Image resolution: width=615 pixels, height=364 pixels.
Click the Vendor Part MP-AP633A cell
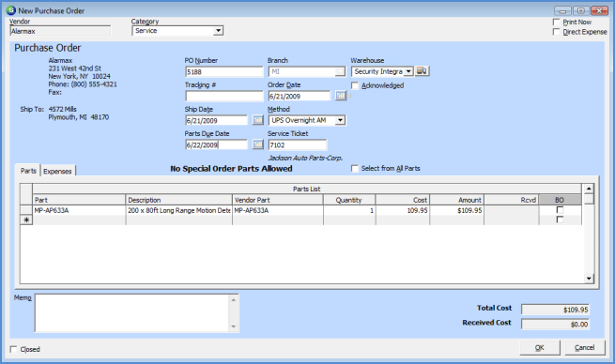(x=278, y=210)
